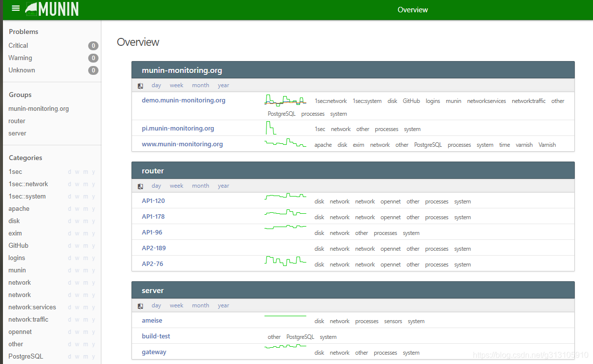The width and height of the screenshot is (593, 364).
Task: Select year view for server group
Action: pyautogui.click(x=224, y=305)
